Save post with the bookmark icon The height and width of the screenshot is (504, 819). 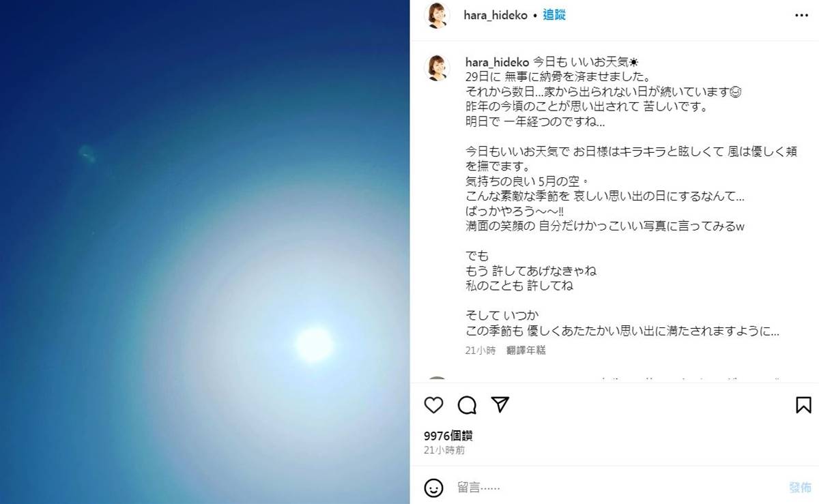[803, 405]
